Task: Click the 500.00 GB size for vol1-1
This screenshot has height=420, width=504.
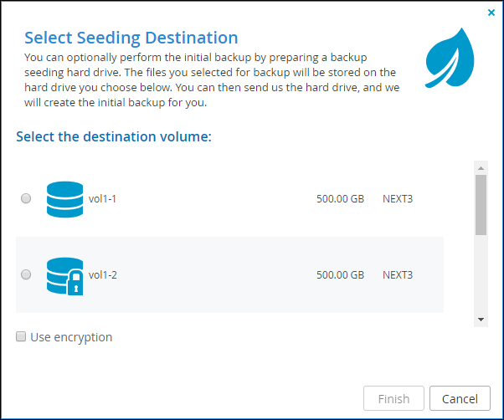Action: [x=340, y=199]
